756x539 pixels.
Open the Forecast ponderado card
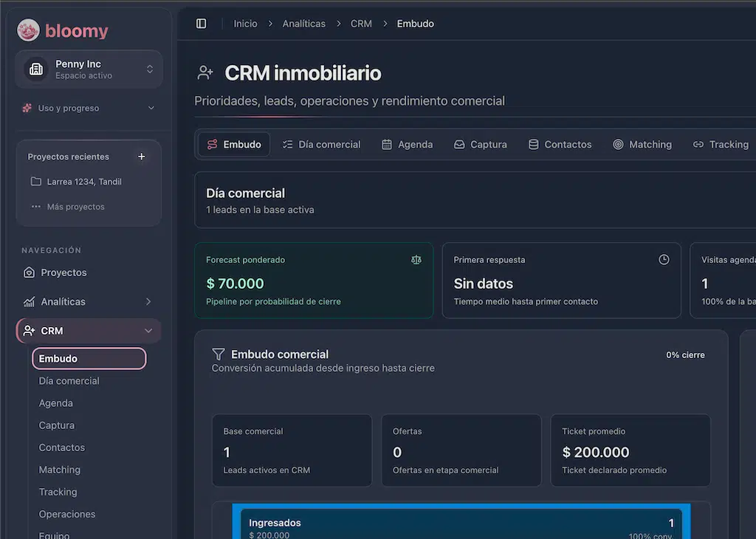pyautogui.click(x=314, y=281)
